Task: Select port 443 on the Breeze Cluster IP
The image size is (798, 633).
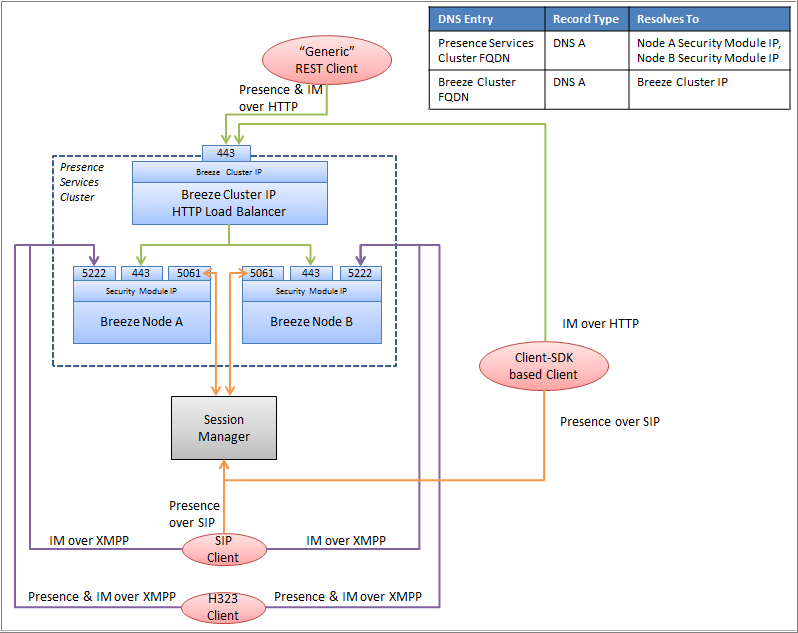Action: coord(226,153)
